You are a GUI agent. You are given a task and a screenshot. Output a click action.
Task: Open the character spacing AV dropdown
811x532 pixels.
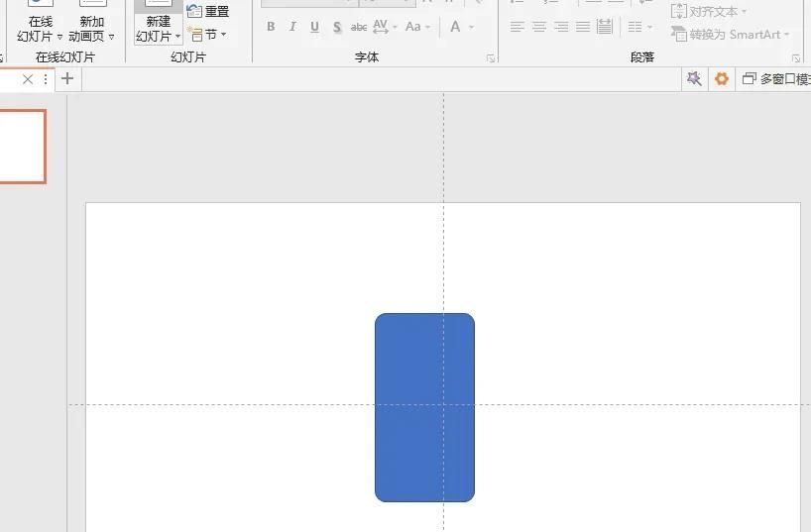385,28
